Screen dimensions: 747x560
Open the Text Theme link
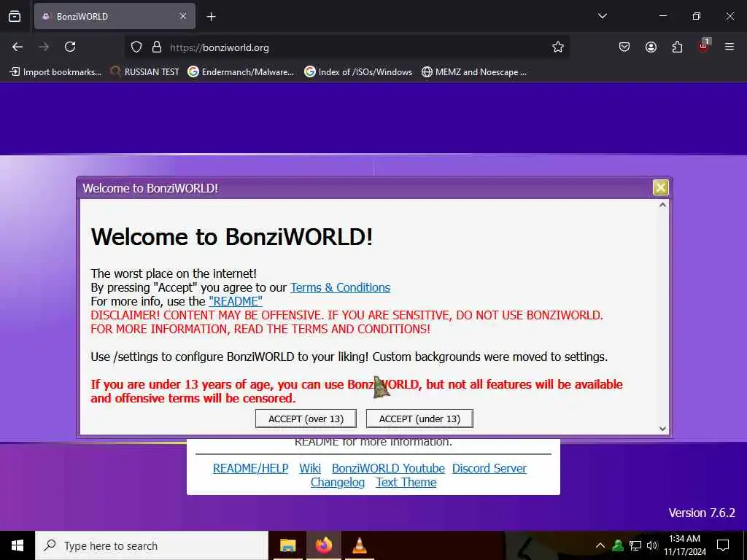pos(406,483)
